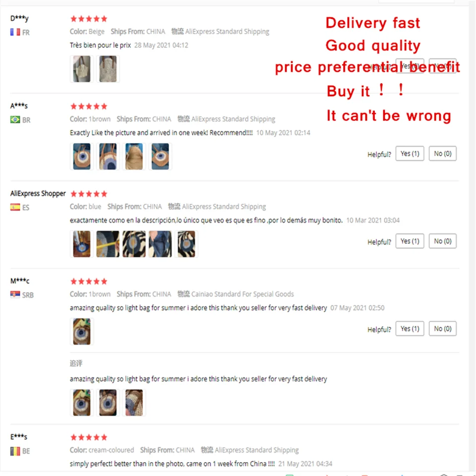Click No (0) on A***s review

coord(442,154)
